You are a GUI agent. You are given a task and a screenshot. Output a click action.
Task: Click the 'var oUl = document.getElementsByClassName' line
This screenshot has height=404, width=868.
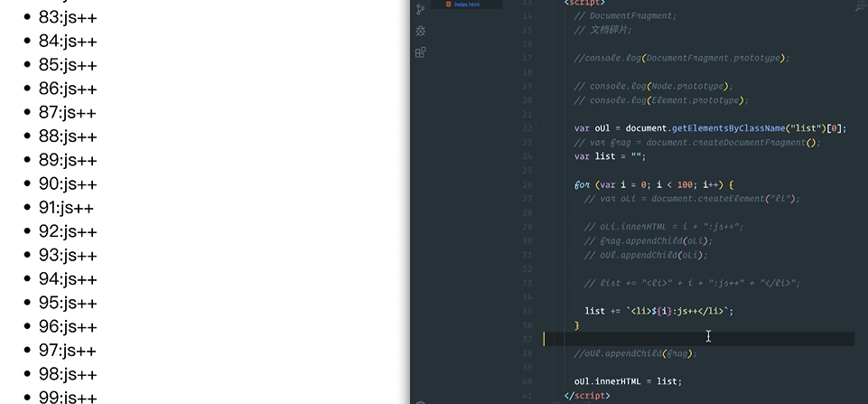tap(710, 128)
